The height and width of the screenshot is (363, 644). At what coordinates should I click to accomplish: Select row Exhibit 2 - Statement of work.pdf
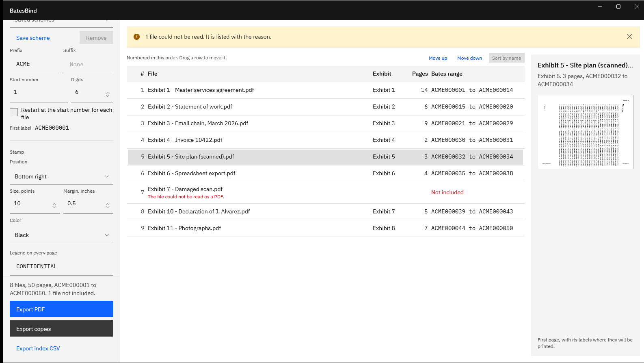point(326,107)
